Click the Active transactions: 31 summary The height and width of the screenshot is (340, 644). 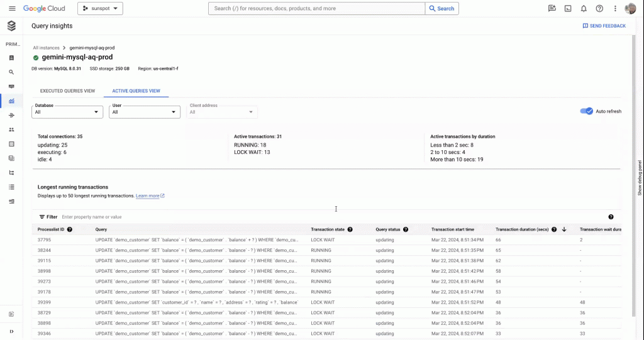[258, 136]
